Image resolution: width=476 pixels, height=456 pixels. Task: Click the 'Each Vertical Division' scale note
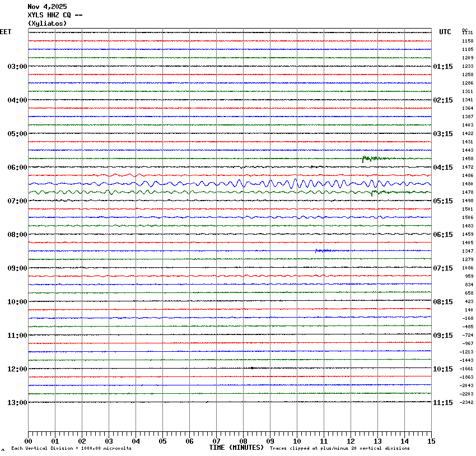tap(71, 449)
